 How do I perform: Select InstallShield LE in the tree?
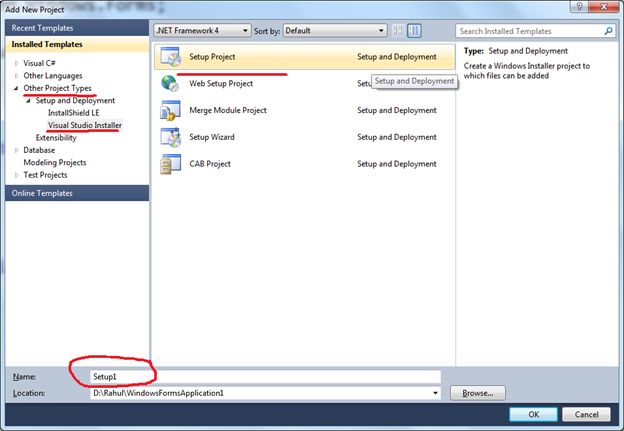click(74, 113)
